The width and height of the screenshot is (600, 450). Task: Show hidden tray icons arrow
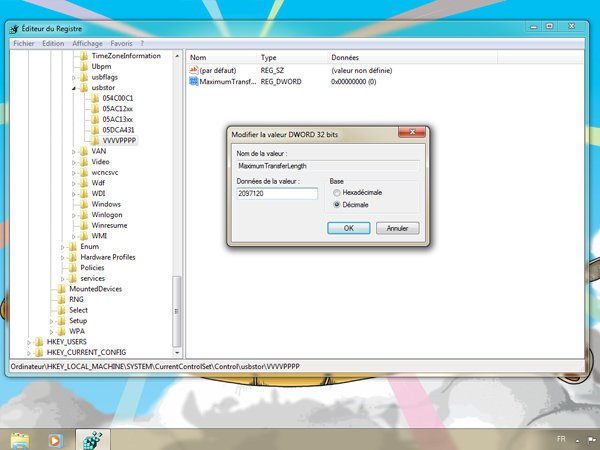(578, 440)
